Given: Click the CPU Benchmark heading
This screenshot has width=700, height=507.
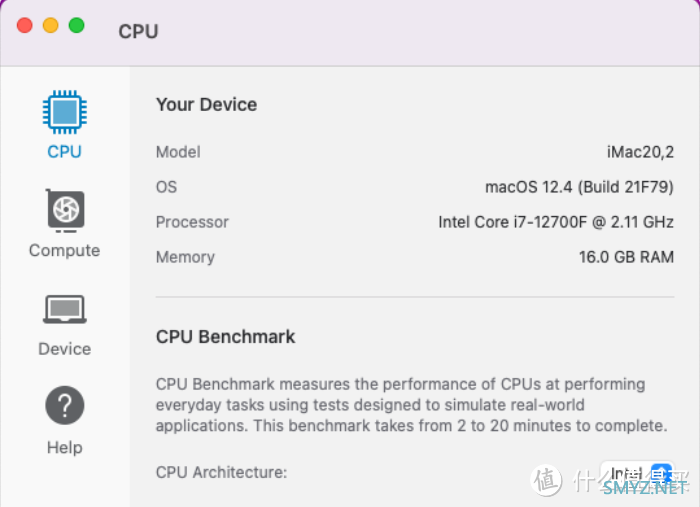Looking at the screenshot, I should click(x=225, y=337).
